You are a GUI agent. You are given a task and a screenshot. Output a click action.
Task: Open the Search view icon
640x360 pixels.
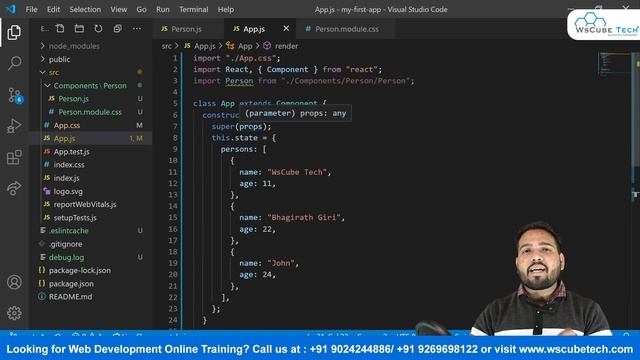click(14, 63)
